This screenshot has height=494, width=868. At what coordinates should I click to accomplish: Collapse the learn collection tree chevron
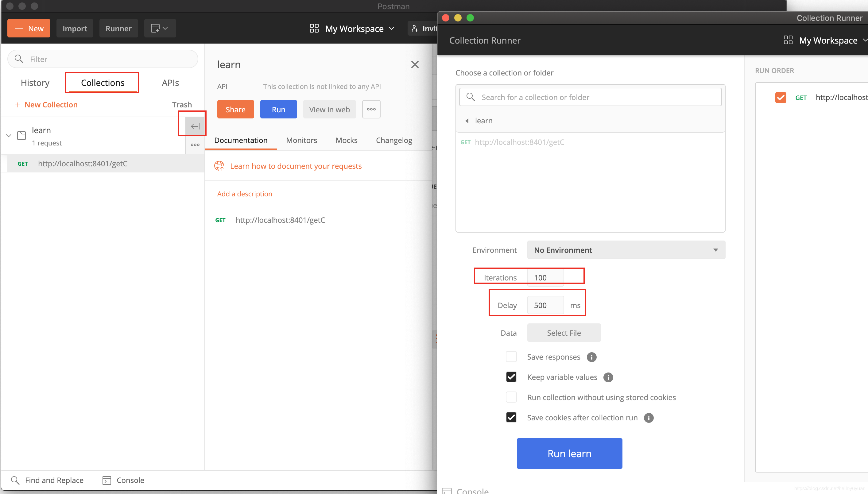pyautogui.click(x=9, y=135)
